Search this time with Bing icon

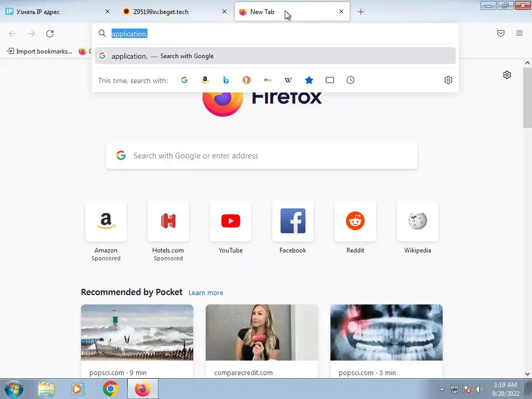pyautogui.click(x=226, y=80)
